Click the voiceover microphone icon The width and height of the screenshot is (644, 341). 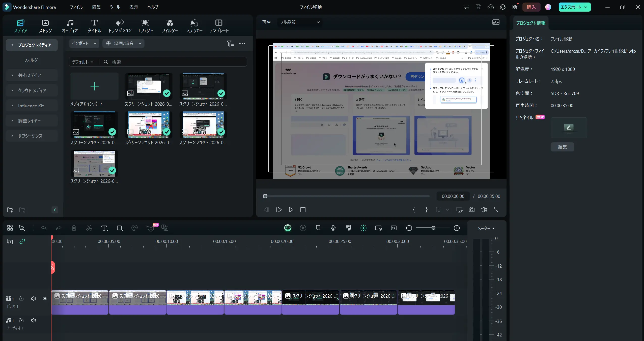[333, 228]
